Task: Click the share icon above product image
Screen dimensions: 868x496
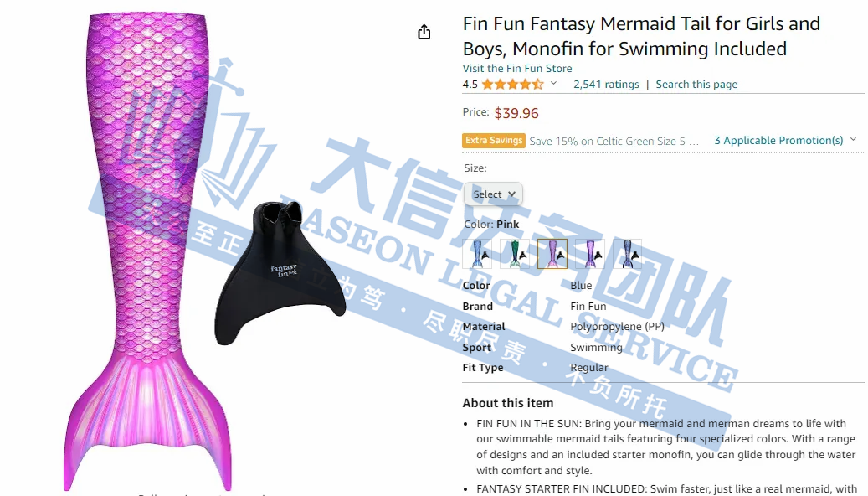Action: tap(424, 32)
